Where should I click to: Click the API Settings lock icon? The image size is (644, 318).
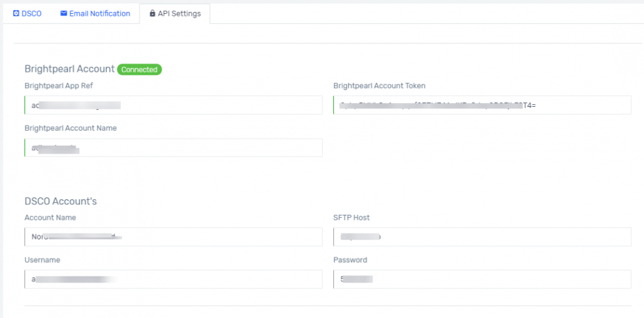[153, 14]
